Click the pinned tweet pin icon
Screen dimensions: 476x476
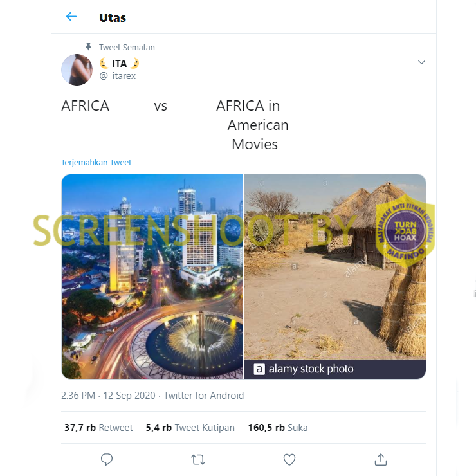89,47
